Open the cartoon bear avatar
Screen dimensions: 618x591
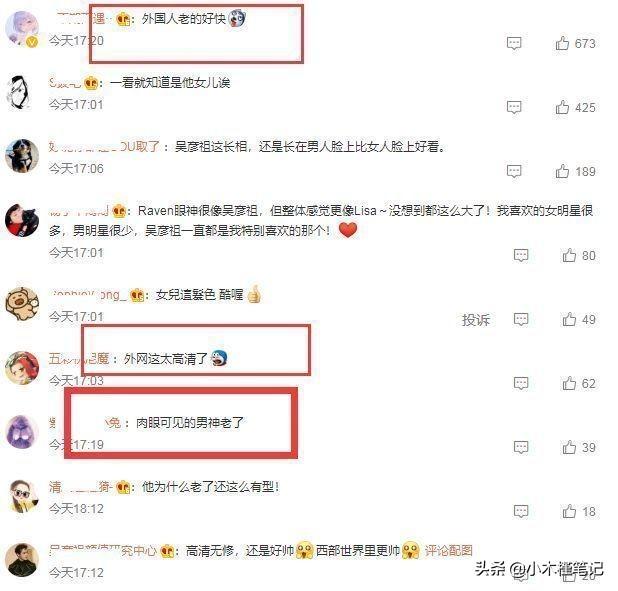coord(22,304)
